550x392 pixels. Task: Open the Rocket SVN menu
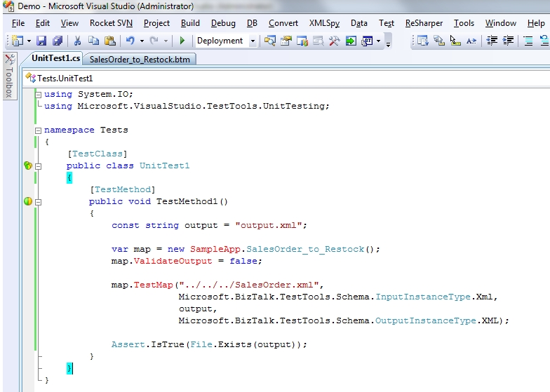[111, 23]
